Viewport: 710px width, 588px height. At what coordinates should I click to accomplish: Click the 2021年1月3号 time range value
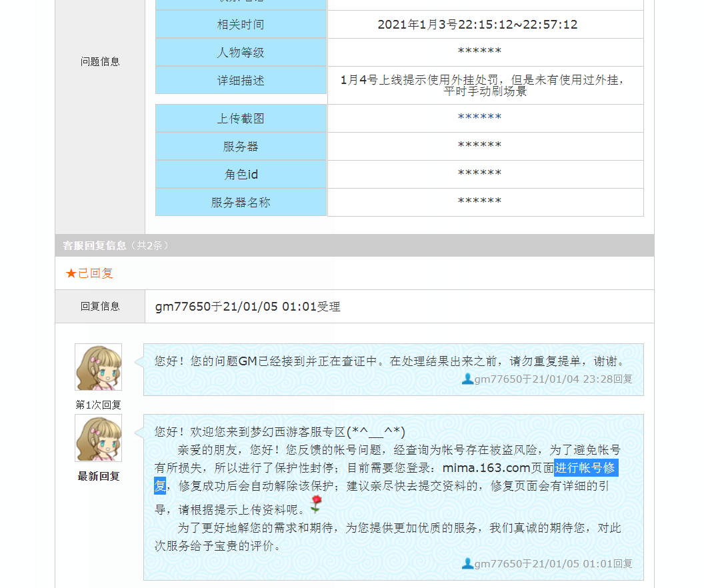[x=477, y=25]
